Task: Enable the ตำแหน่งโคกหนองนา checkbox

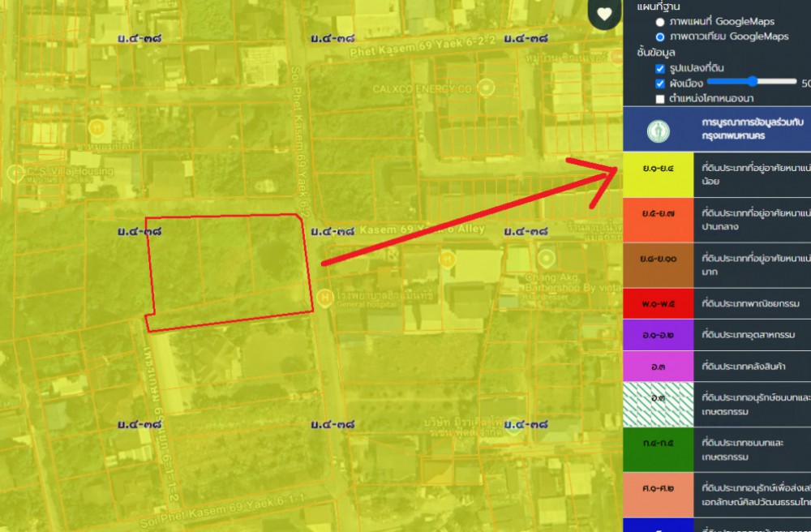Action: 660,99
